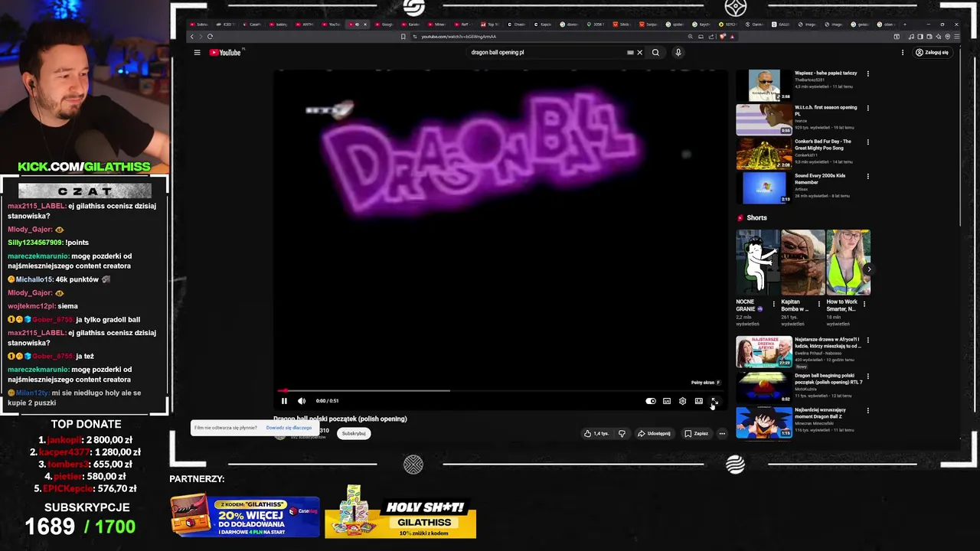Open more actions menu below video

pos(722,433)
